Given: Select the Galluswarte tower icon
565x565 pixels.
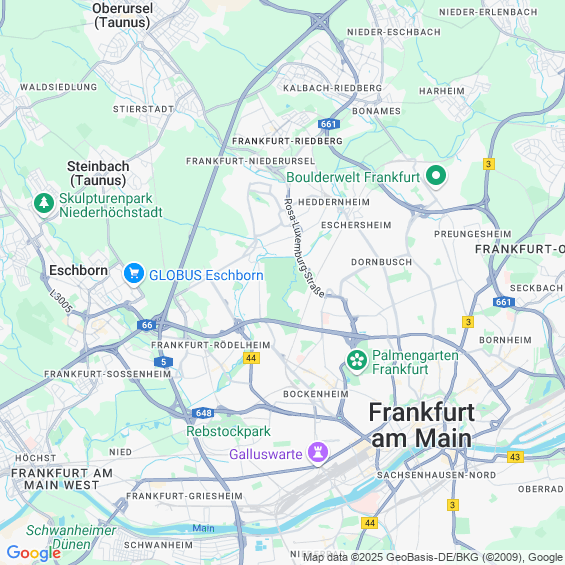Looking at the screenshot, I should [318, 453].
